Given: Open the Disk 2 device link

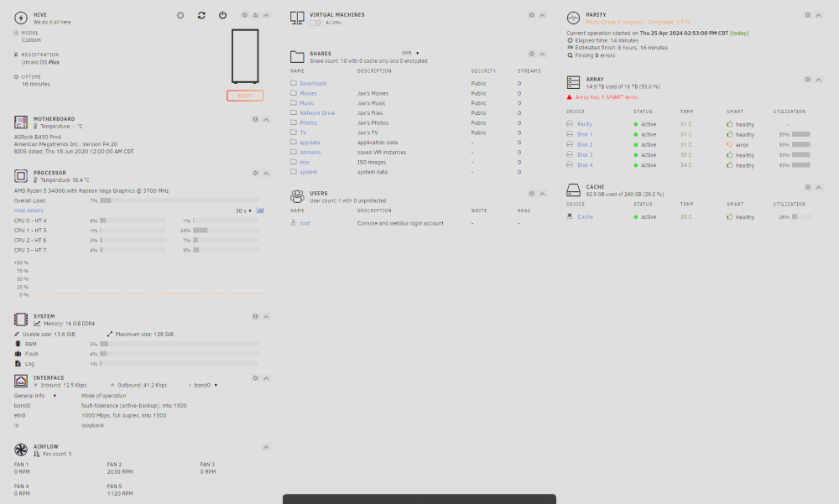Looking at the screenshot, I should pos(585,145).
